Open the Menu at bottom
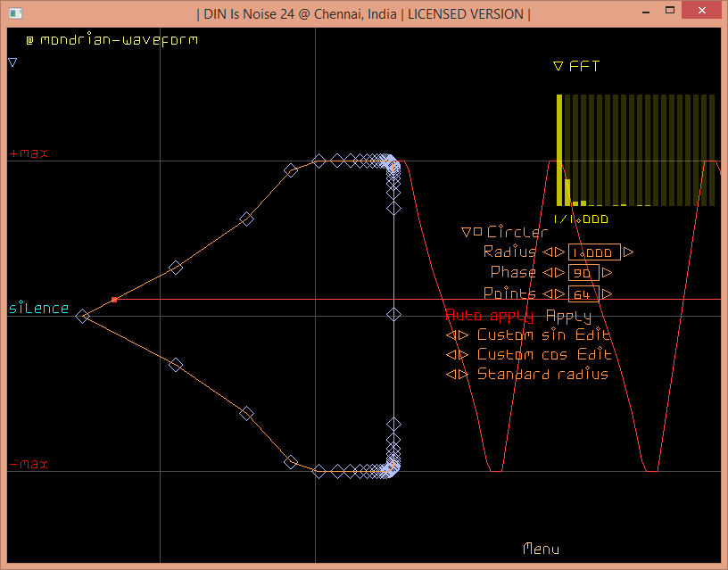This screenshot has width=728, height=570. pyautogui.click(x=541, y=549)
